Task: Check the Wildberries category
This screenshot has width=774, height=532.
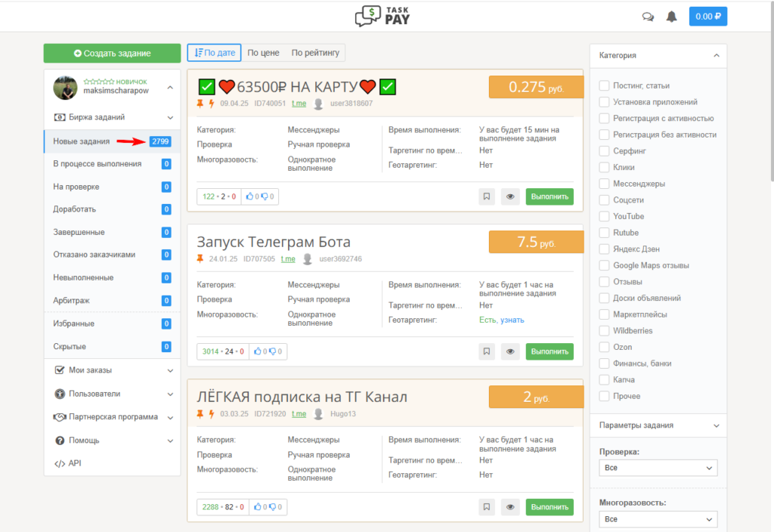Action: [604, 331]
